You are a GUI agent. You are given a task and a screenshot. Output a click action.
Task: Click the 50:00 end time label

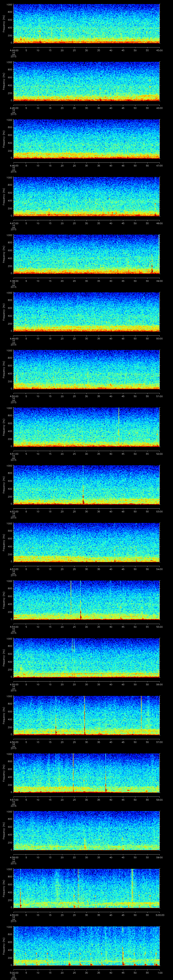click(x=160, y=338)
